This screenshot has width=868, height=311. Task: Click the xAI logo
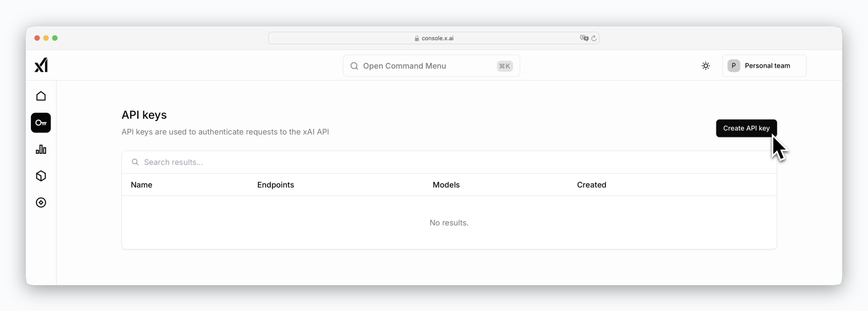41,65
